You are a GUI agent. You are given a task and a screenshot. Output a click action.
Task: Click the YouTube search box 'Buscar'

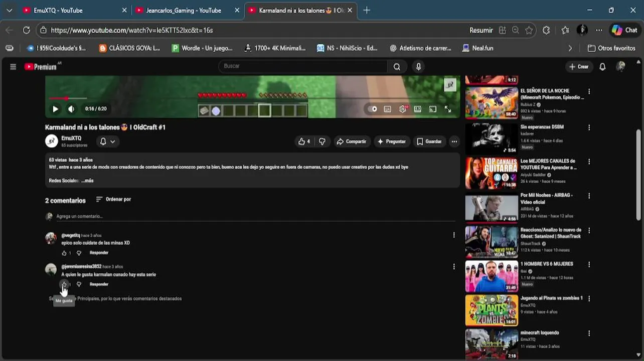(x=302, y=66)
